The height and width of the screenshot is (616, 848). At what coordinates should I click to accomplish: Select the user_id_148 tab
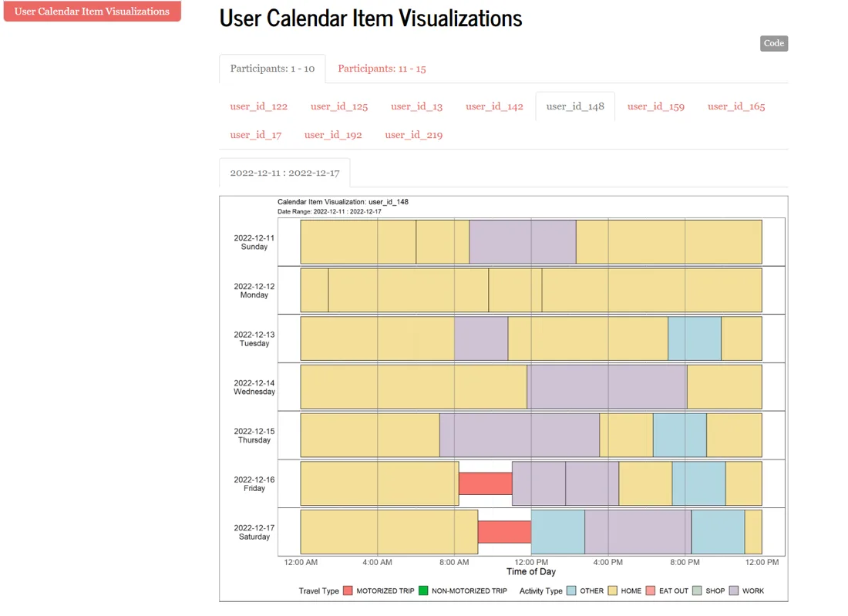[x=575, y=106]
